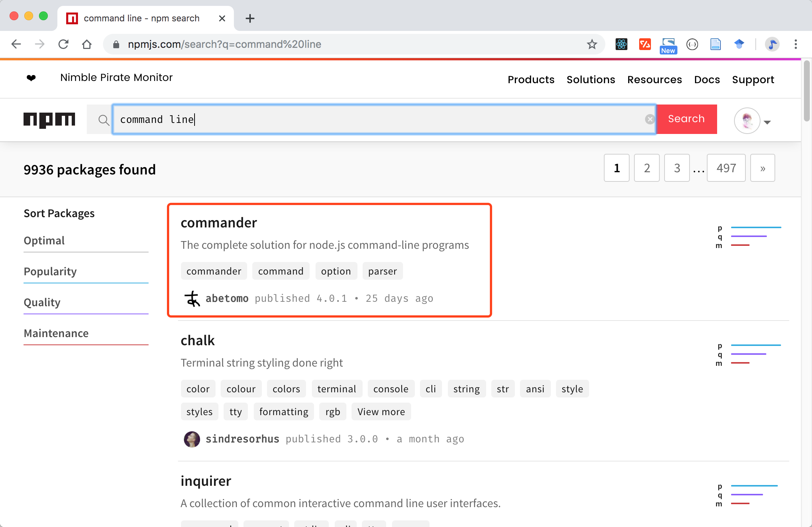The image size is (812, 527).
Task: Click the browser home icon
Action: [x=87, y=44]
